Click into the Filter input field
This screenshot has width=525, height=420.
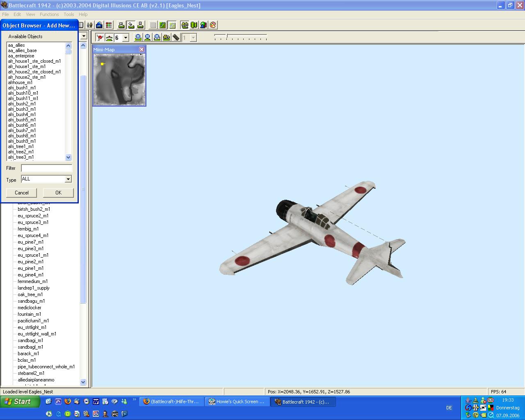(46, 168)
